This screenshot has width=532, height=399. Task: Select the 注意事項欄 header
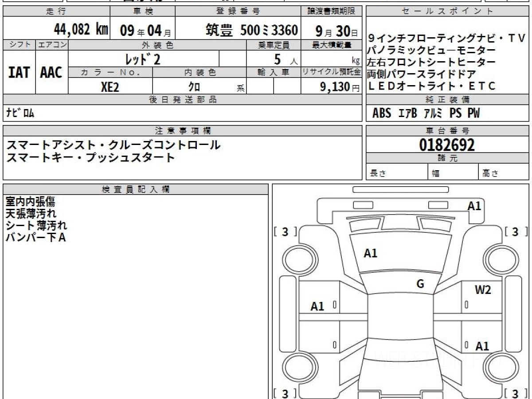point(182,131)
